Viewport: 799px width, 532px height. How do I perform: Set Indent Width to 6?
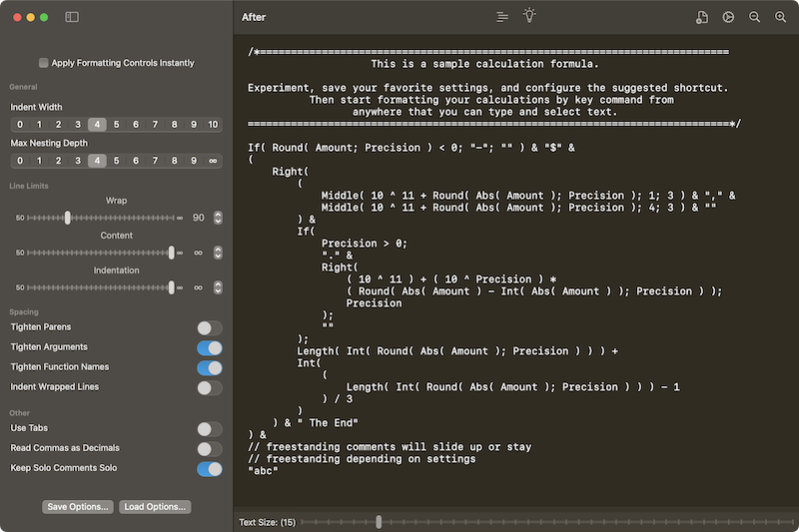[136, 124]
